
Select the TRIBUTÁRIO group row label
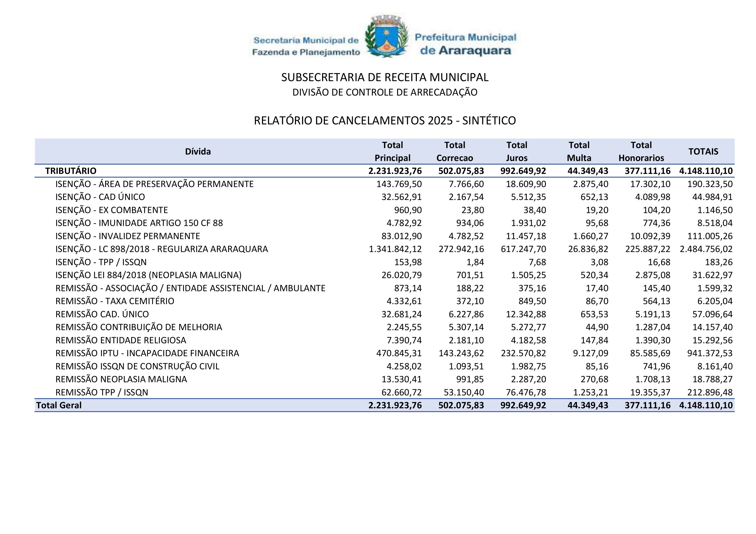click(71, 171)
